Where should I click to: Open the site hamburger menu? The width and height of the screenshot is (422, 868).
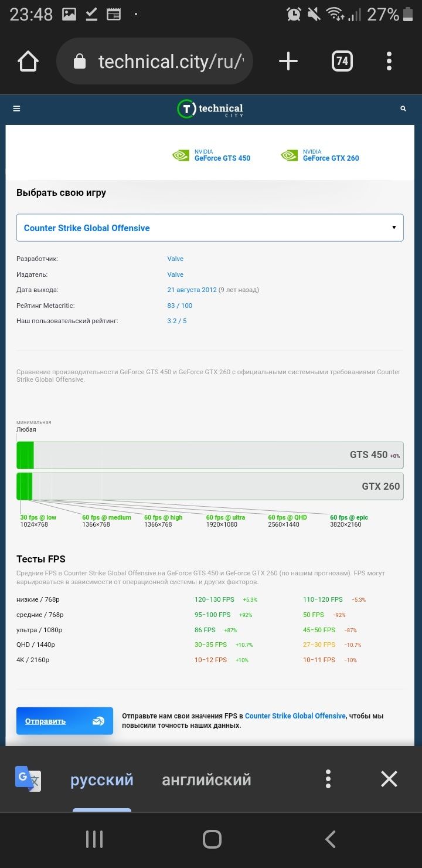(16, 108)
